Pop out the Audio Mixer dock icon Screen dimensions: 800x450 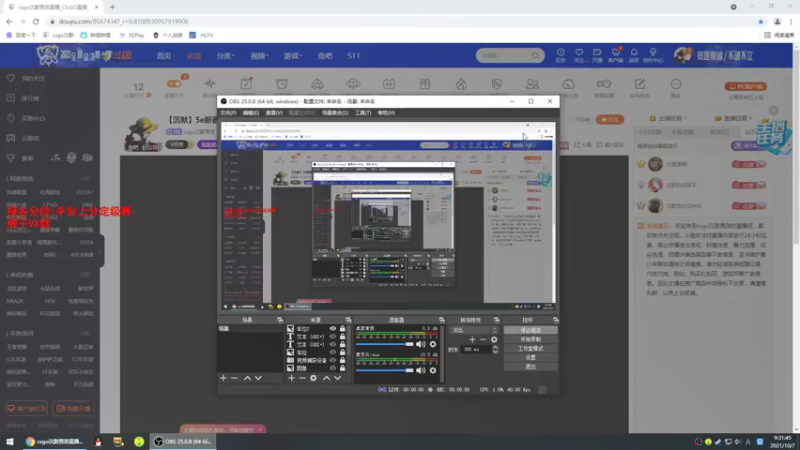(441, 320)
